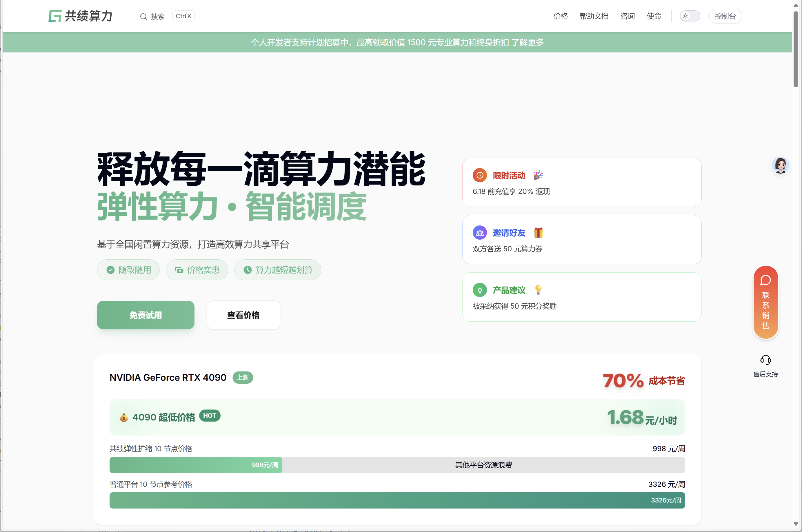Open 帮助文档 from the navigation
The width and height of the screenshot is (802, 532).
594,16
